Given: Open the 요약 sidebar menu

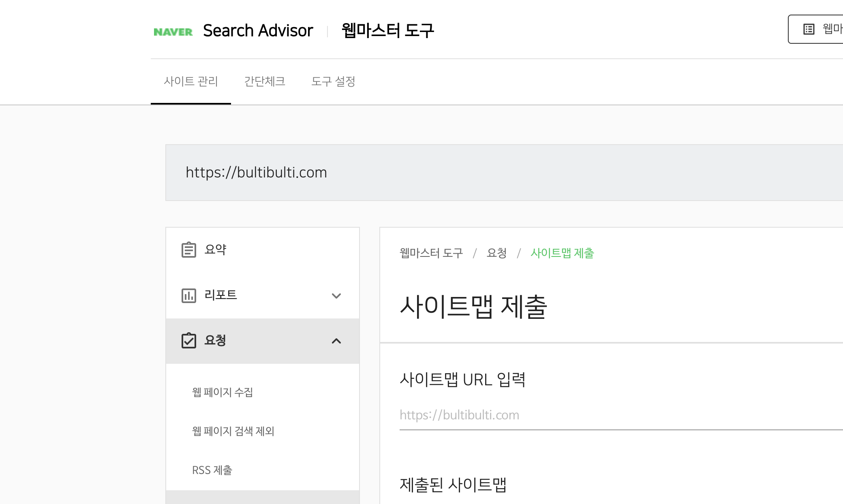Looking at the screenshot, I should (263, 250).
